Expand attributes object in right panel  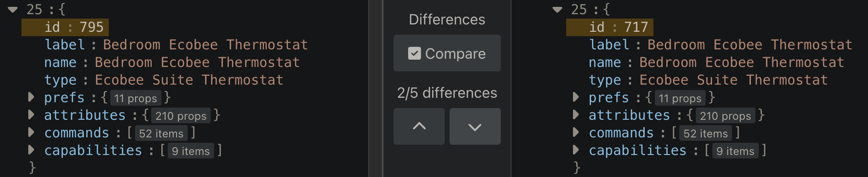pyautogui.click(x=576, y=114)
